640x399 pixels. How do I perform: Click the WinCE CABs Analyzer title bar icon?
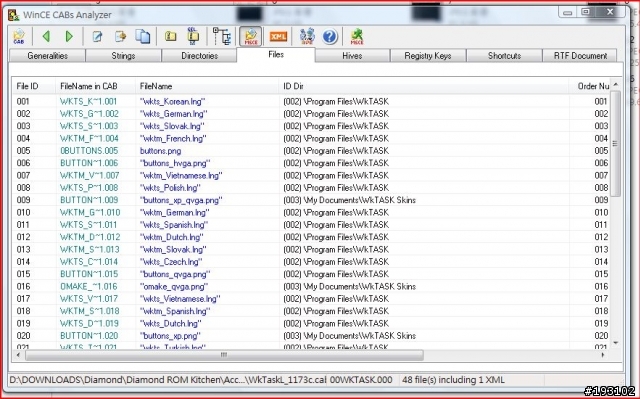click(x=14, y=15)
